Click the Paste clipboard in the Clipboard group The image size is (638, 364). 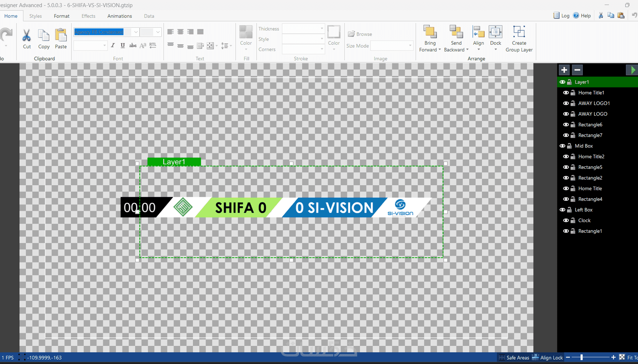(61, 35)
